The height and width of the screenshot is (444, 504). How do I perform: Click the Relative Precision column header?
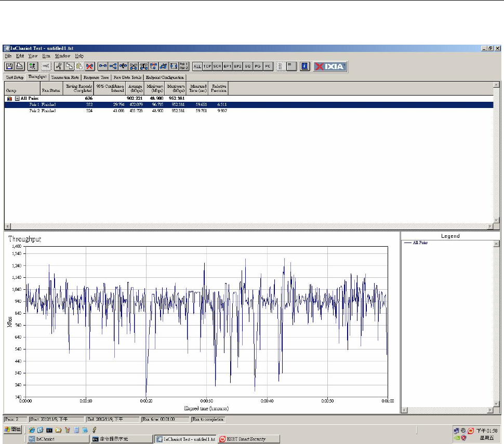click(219, 88)
